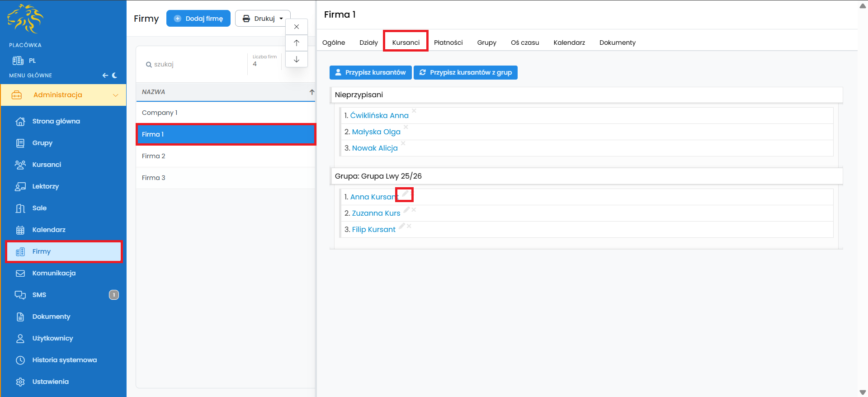Toggle sort order on the NAZWA column
868x397 pixels.
(311, 92)
